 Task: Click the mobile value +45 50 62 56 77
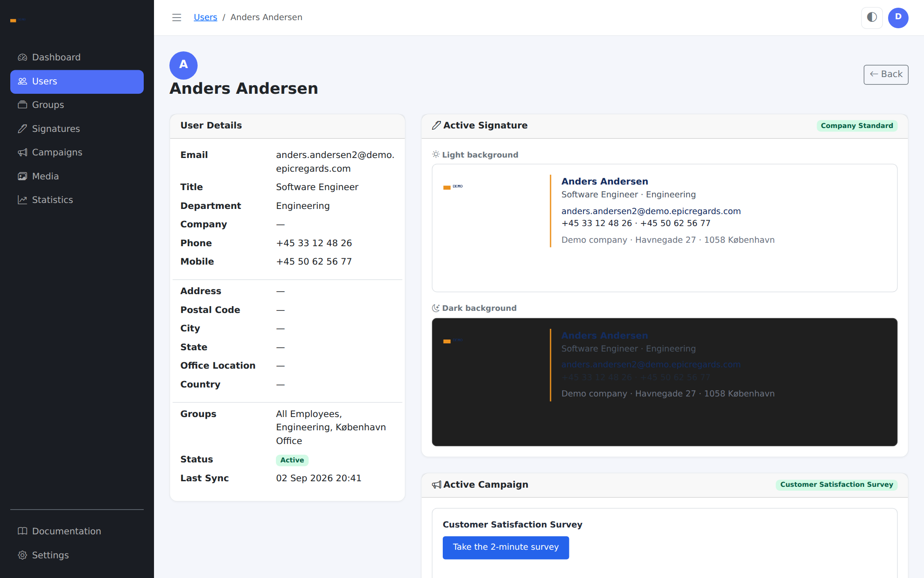[314, 262]
